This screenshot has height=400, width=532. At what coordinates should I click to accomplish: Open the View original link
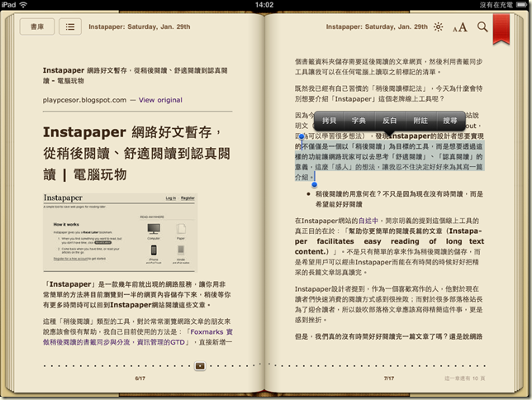click(x=160, y=100)
